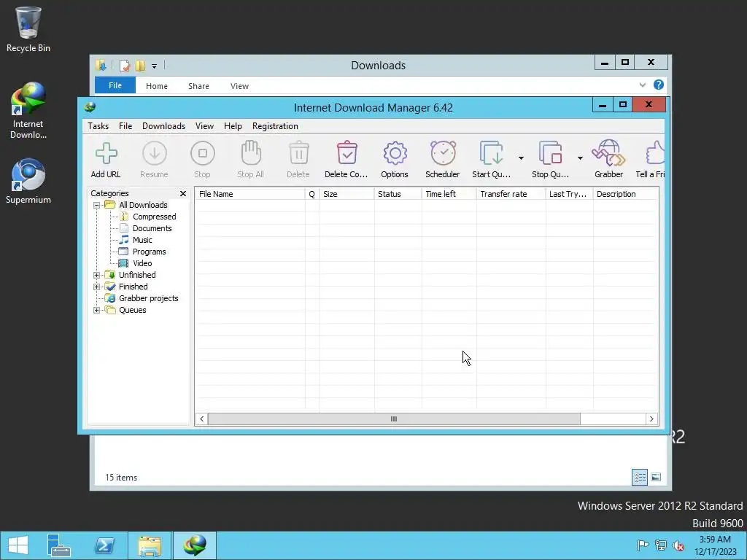This screenshot has height=560, width=747.
Task: Select the Finished folder label
Action: click(x=133, y=287)
